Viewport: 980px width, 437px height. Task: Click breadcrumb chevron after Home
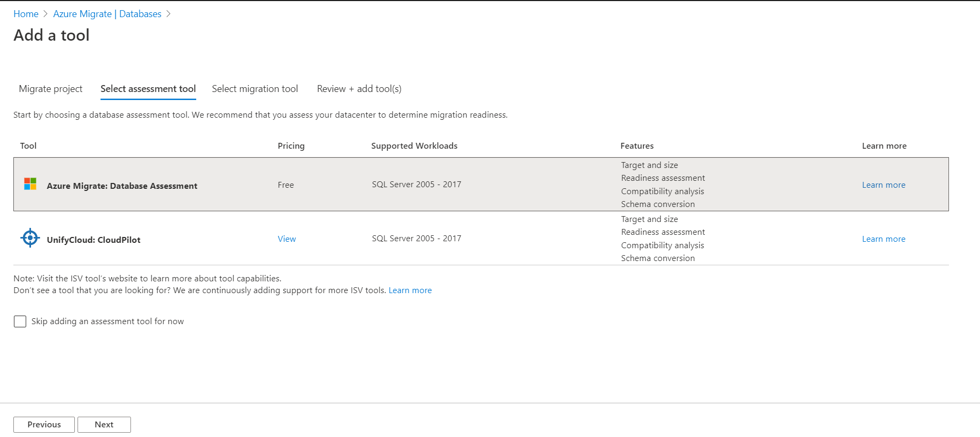(x=46, y=14)
